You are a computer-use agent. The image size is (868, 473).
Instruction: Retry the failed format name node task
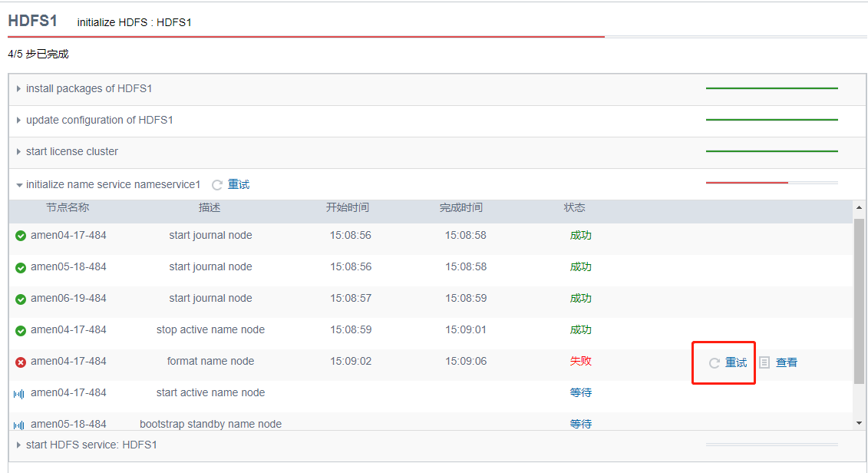click(728, 362)
